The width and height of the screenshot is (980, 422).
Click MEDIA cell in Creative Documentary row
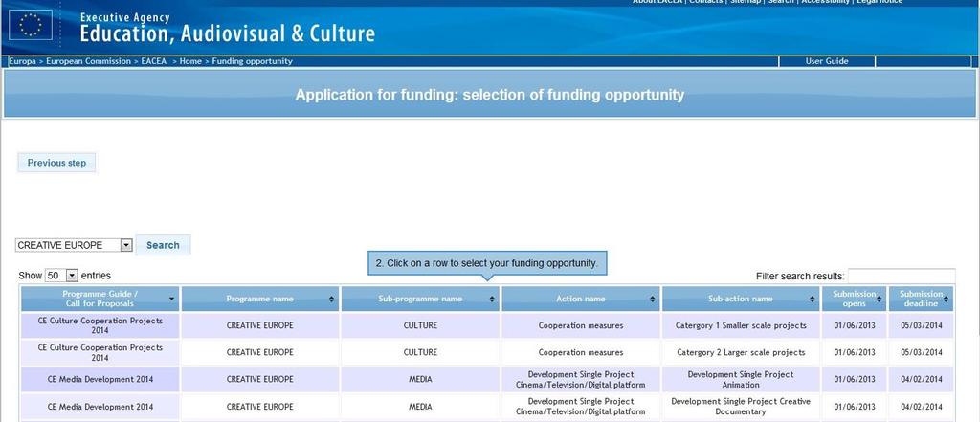420,407
